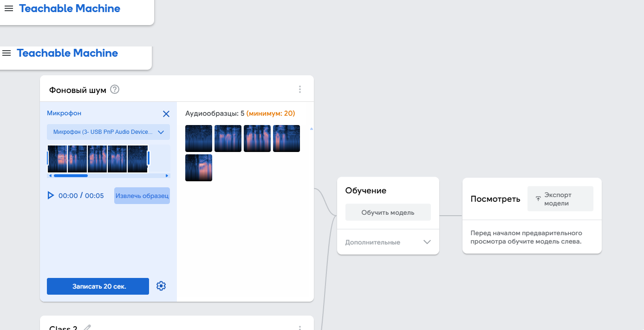The image size is (644, 330).
Task: Click the Записать 20 сек. button
Action: click(98, 286)
